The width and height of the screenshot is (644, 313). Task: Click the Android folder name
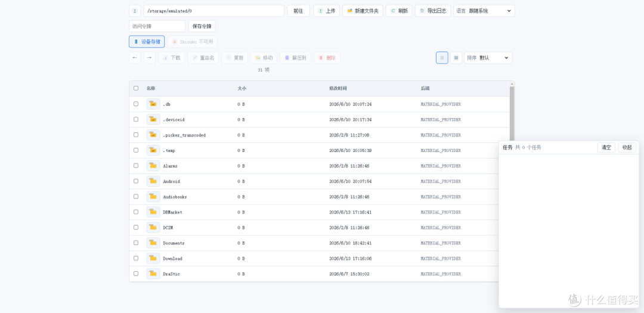pos(171,182)
